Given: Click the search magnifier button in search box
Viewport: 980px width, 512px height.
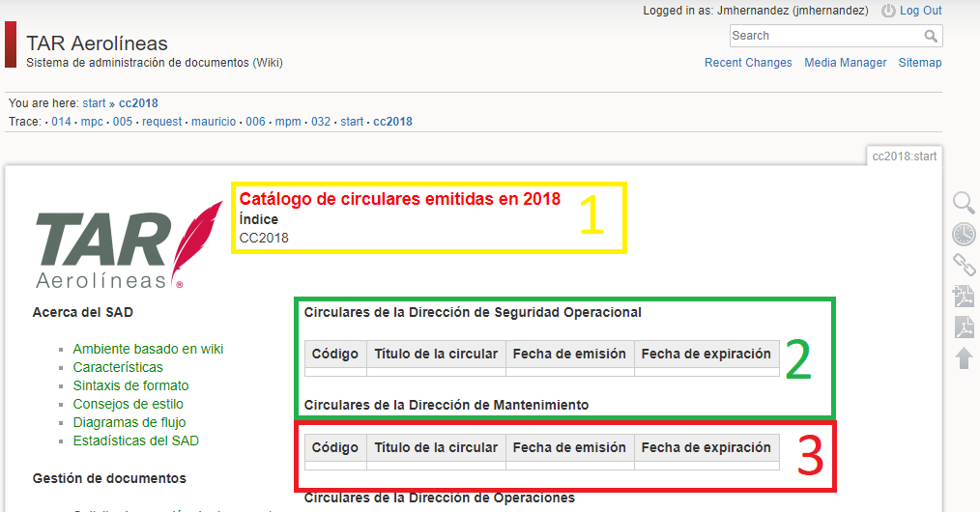Looking at the screenshot, I should [931, 36].
